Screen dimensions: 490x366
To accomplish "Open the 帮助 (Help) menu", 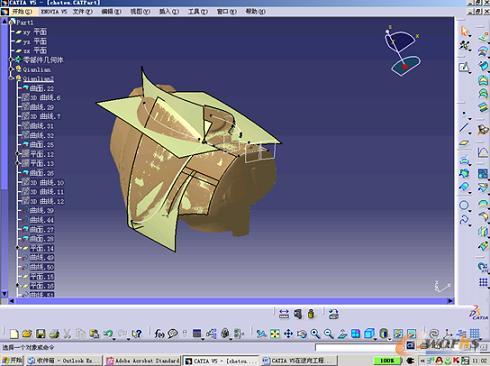I will (x=256, y=11).
